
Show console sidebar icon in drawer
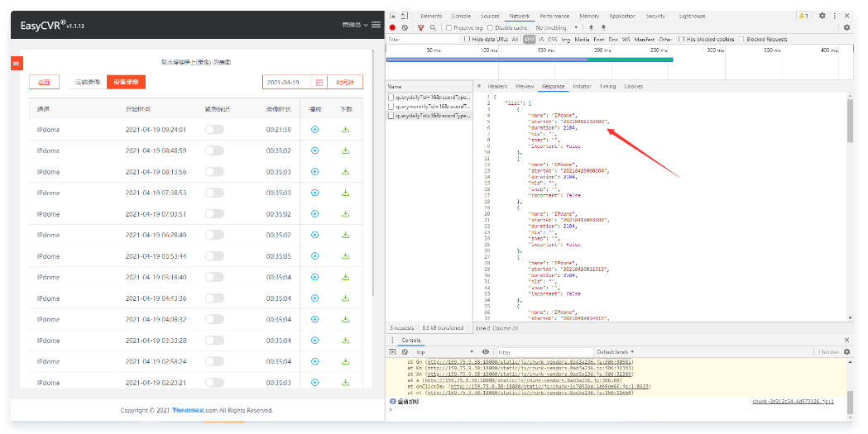(x=392, y=351)
